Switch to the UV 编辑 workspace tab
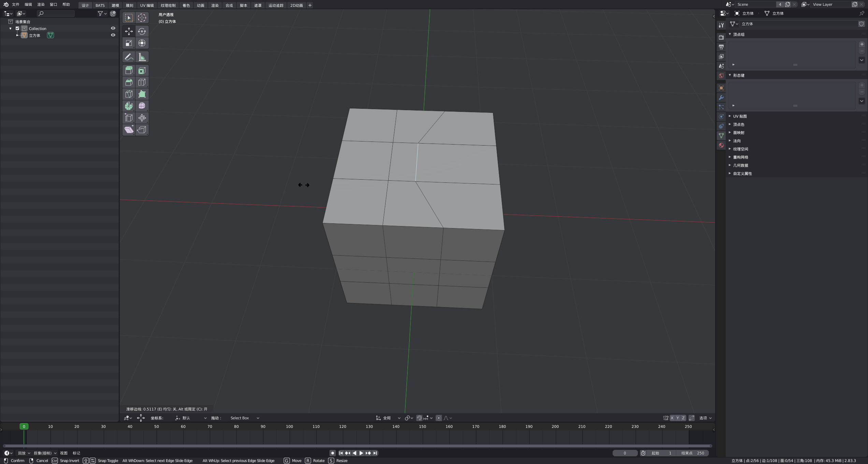Image resolution: width=868 pixels, height=464 pixels. point(147,5)
